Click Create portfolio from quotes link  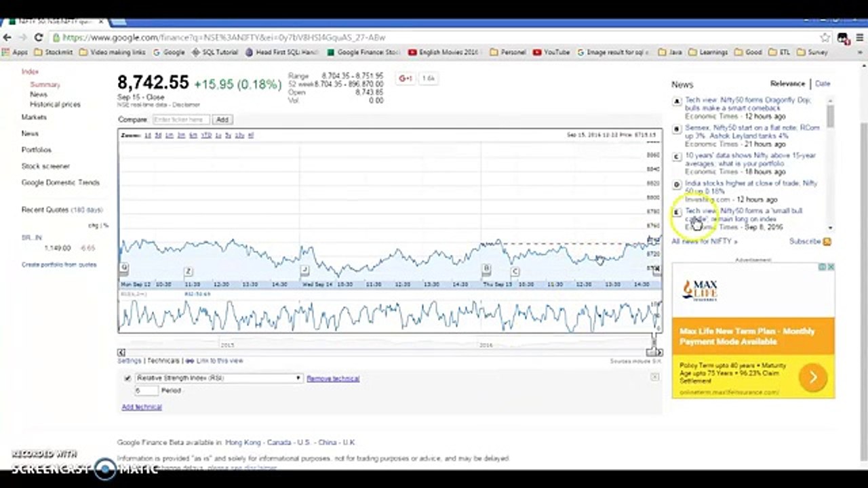59,265
